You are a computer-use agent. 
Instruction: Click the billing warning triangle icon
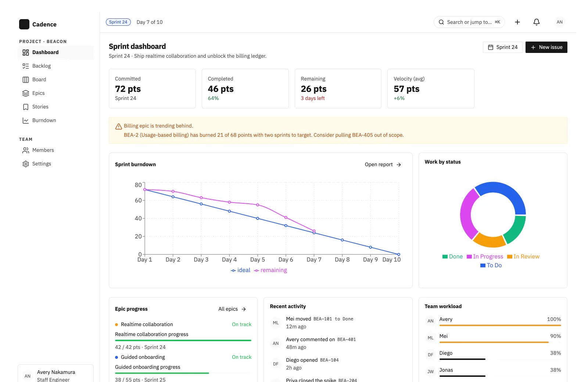(119, 126)
